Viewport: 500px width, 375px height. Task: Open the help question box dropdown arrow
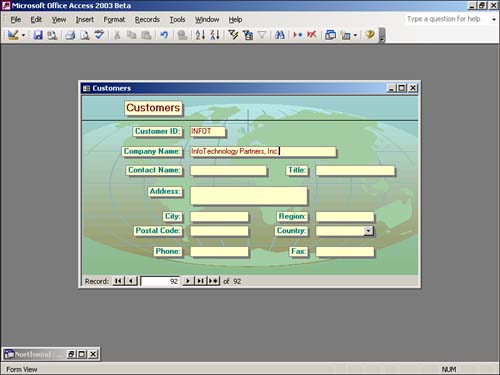click(x=494, y=19)
